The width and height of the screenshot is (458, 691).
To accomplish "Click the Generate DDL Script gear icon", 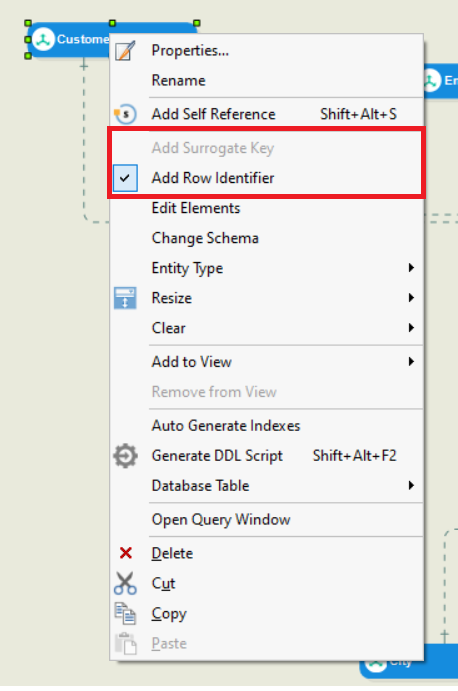I will pos(125,456).
